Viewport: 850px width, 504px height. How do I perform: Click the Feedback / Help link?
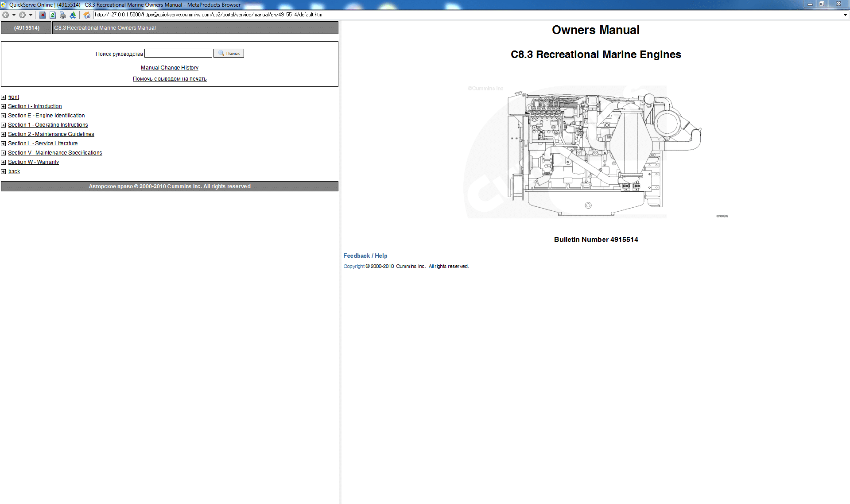coord(365,256)
